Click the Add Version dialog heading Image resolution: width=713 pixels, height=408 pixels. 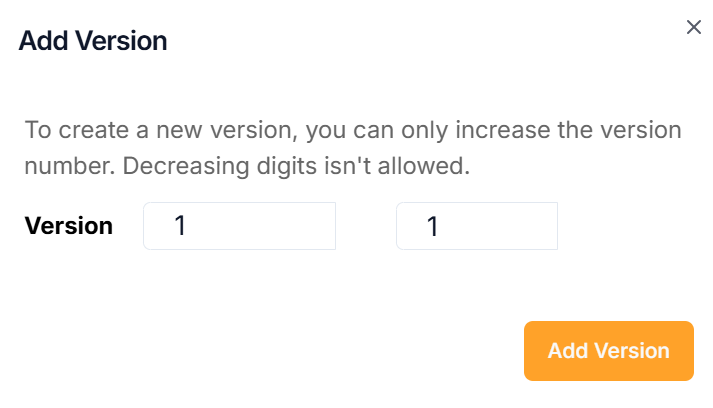(93, 41)
